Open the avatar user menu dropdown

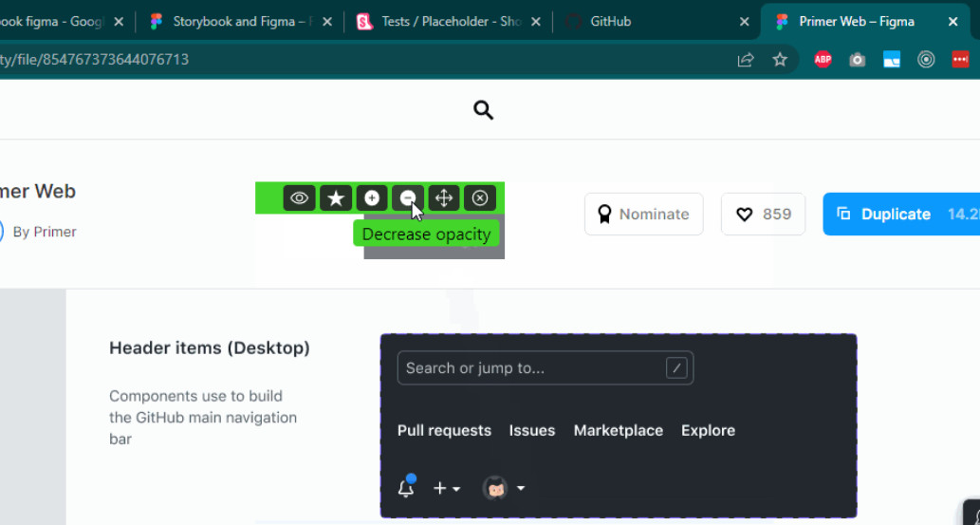(x=504, y=488)
